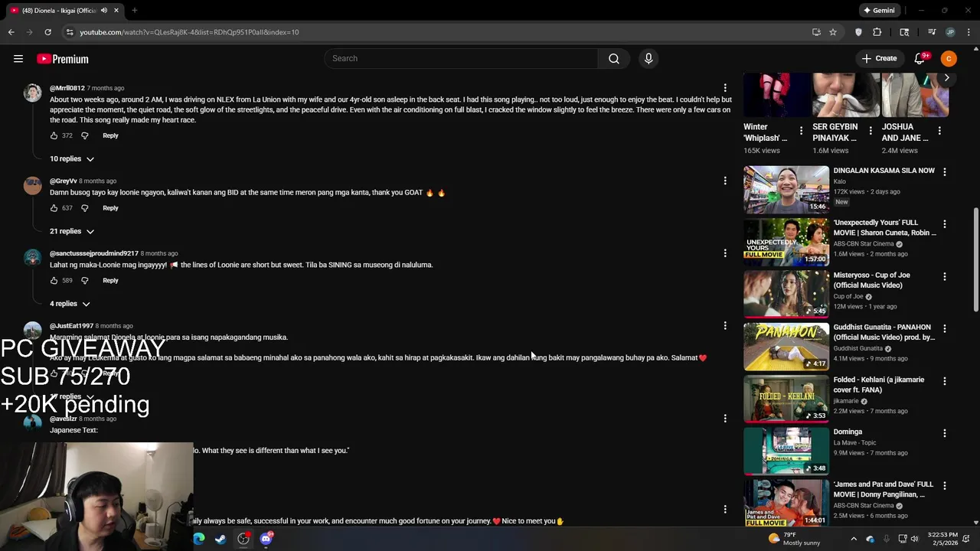
Task: Click the YouTube search field
Action: (x=461, y=59)
